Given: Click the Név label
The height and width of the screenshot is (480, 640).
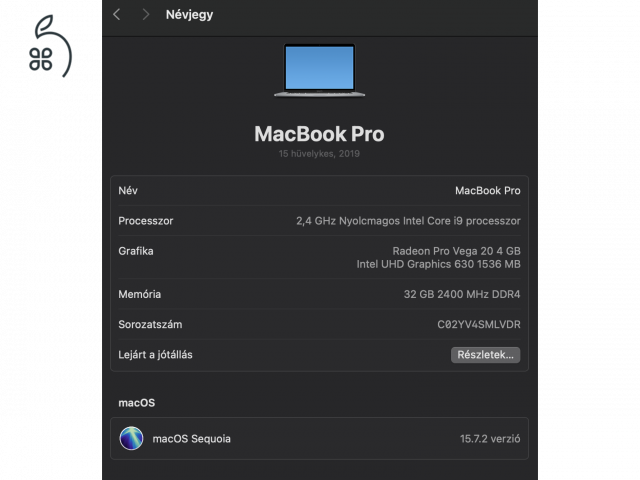Looking at the screenshot, I should click(x=128, y=191).
